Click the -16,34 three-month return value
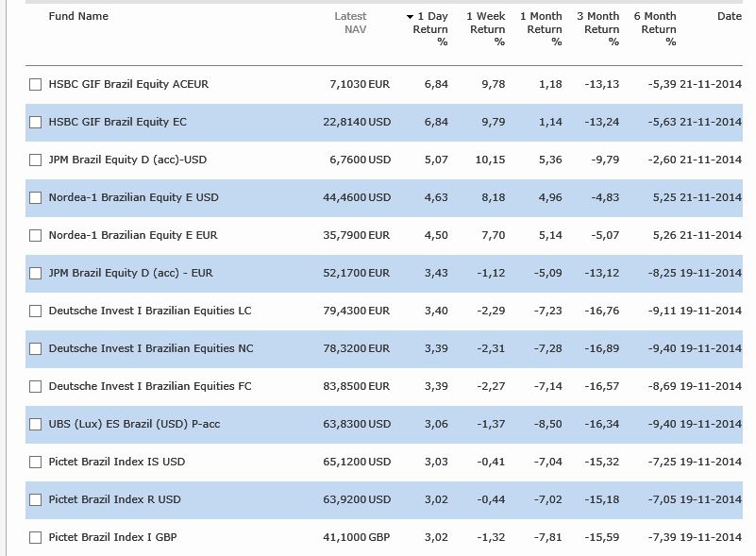 tap(602, 424)
